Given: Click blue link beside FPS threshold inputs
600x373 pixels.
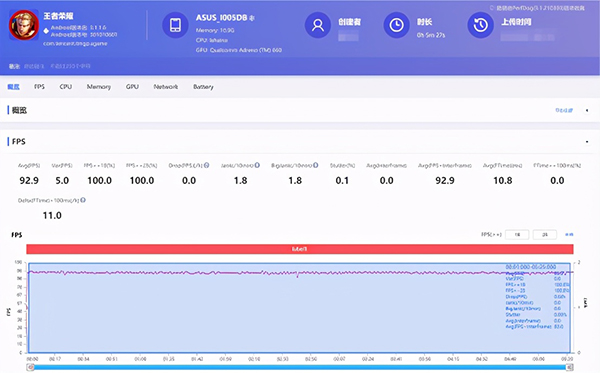Looking at the screenshot, I should pos(569,235).
